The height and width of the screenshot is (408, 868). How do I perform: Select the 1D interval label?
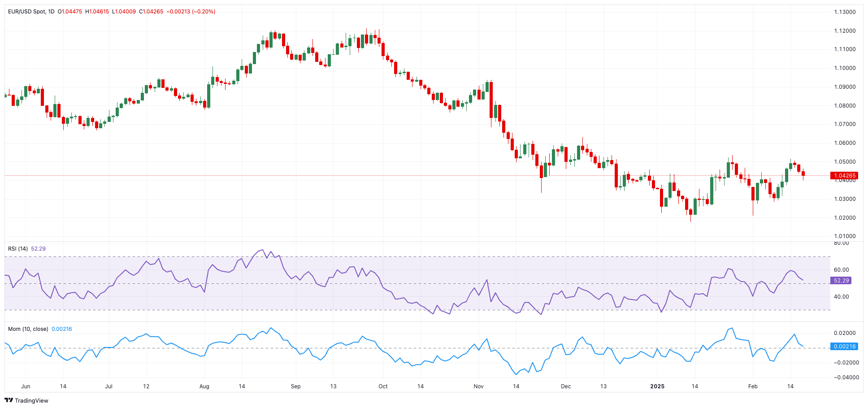click(51, 12)
